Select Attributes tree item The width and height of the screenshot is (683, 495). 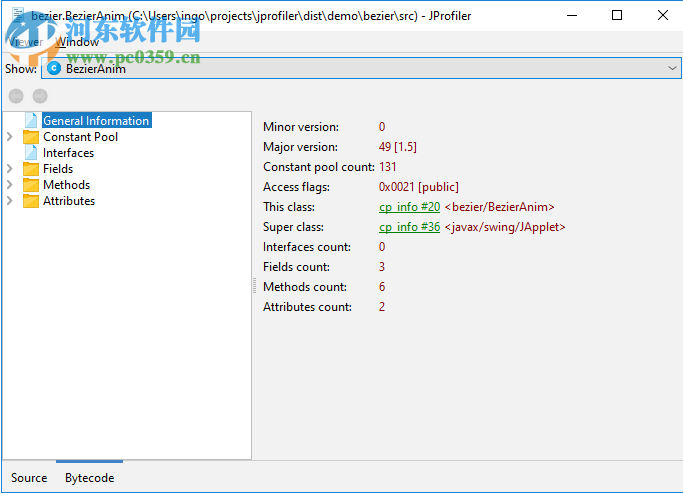(x=69, y=201)
